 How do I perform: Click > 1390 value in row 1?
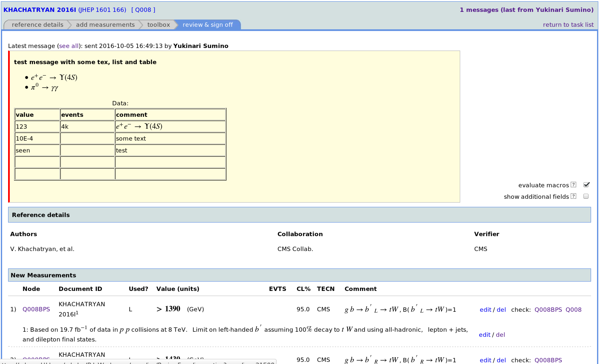168,309
